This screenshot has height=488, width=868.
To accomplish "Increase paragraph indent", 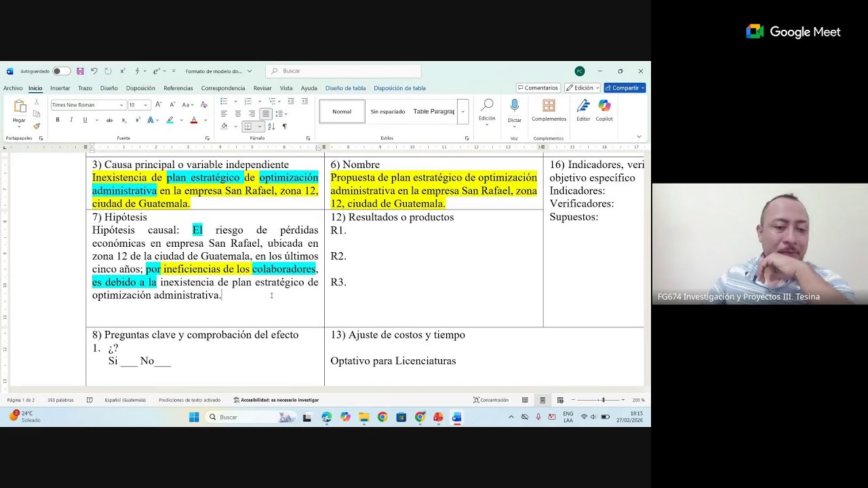I will (x=305, y=102).
